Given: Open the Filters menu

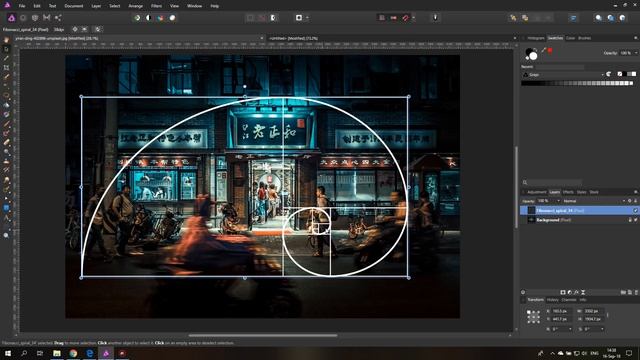Looking at the screenshot, I should point(156,6).
